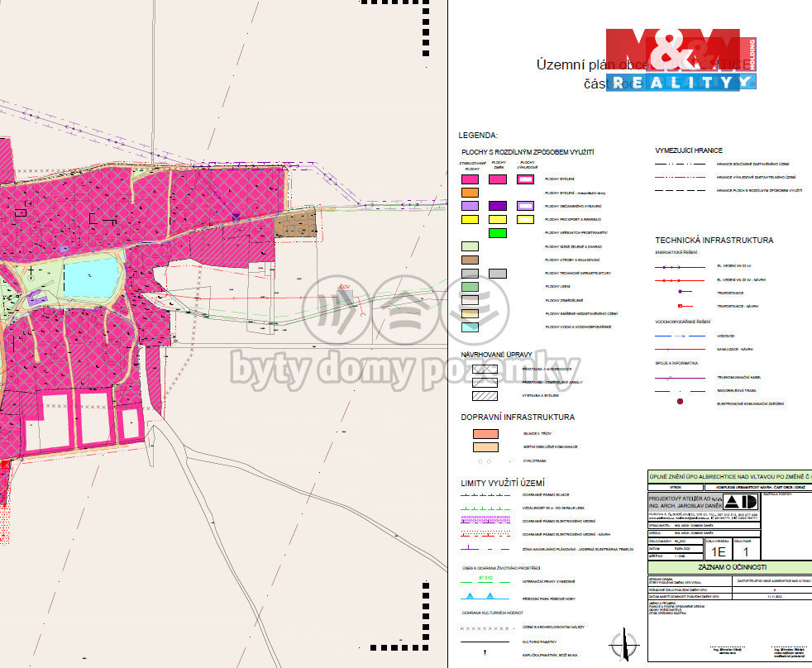
Task: Click the M&M Reality logo
Action: [681, 60]
